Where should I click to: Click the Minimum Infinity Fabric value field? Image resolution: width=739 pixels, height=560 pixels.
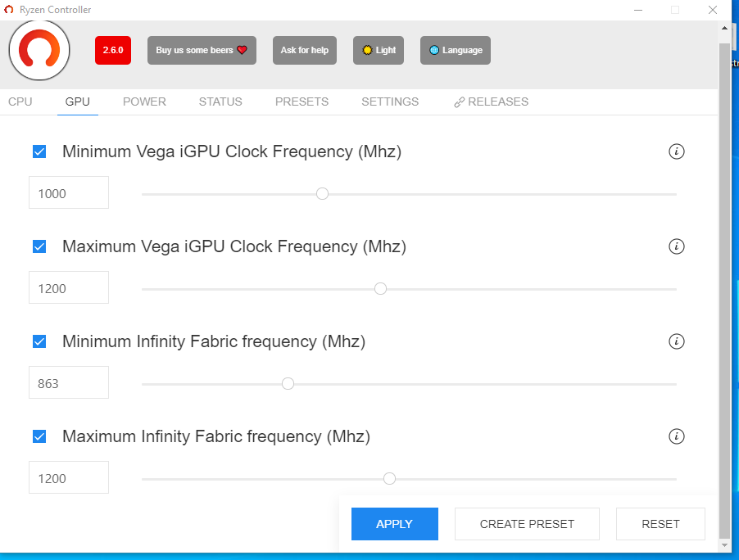tap(69, 383)
